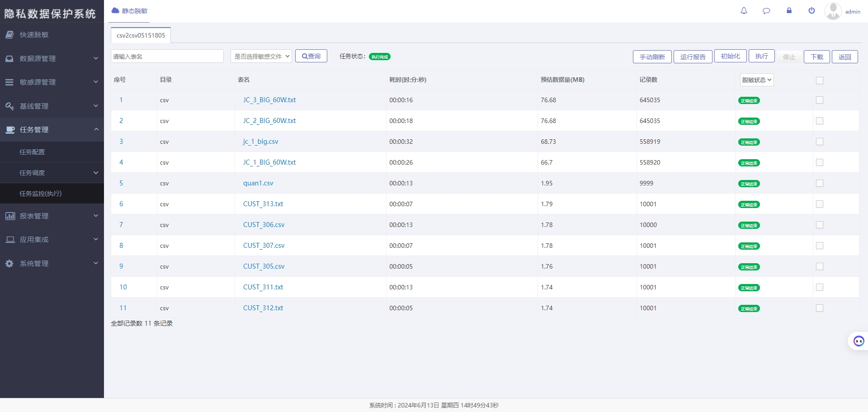Focus the 请输入表名 input field
The image size is (868, 412).
167,56
